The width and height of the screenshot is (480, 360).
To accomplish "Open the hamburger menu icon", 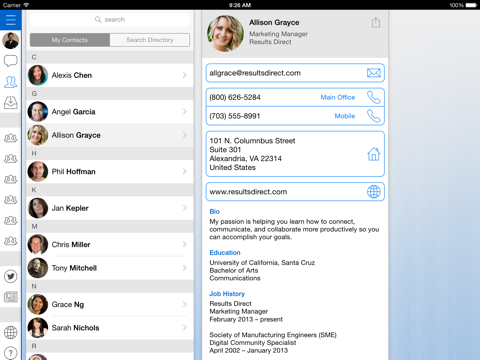I will [x=11, y=20].
